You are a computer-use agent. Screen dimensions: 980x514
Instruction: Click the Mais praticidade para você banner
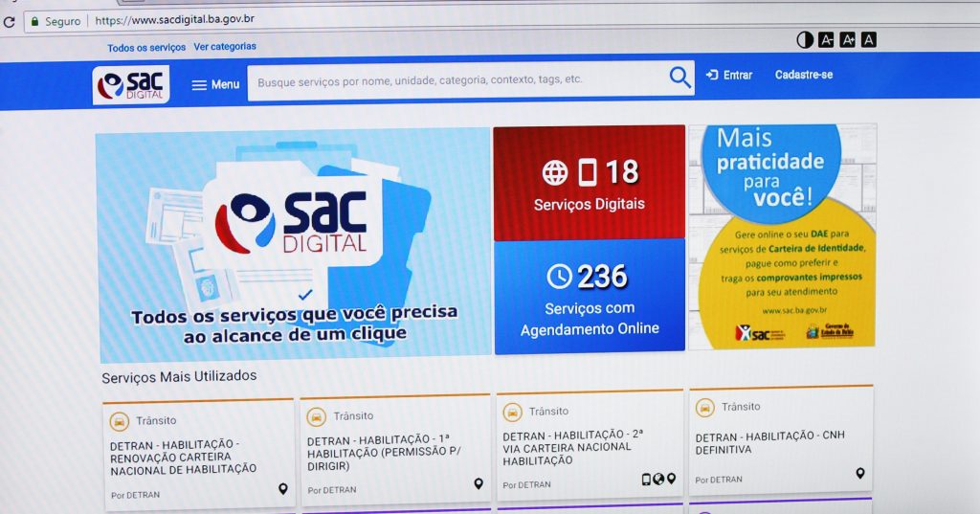tap(782, 236)
